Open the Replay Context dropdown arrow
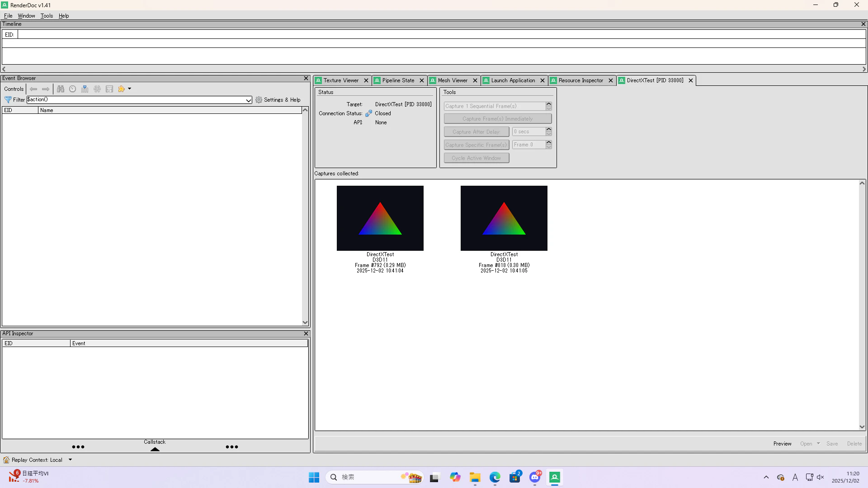Screen dimensions: 868x488 click(x=70, y=460)
